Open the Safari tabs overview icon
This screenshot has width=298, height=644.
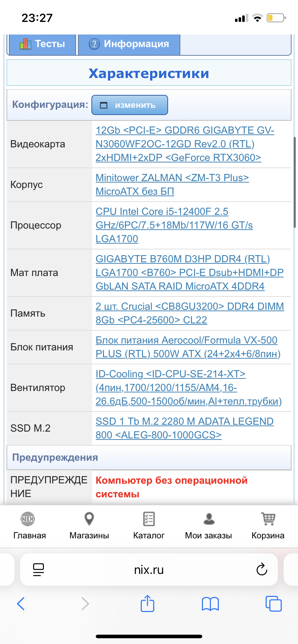pyautogui.click(x=274, y=604)
